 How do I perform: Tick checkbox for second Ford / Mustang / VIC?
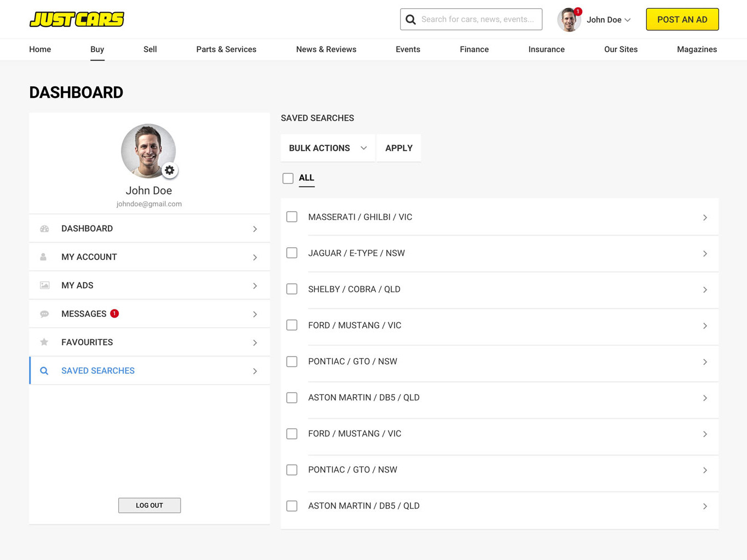click(292, 434)
